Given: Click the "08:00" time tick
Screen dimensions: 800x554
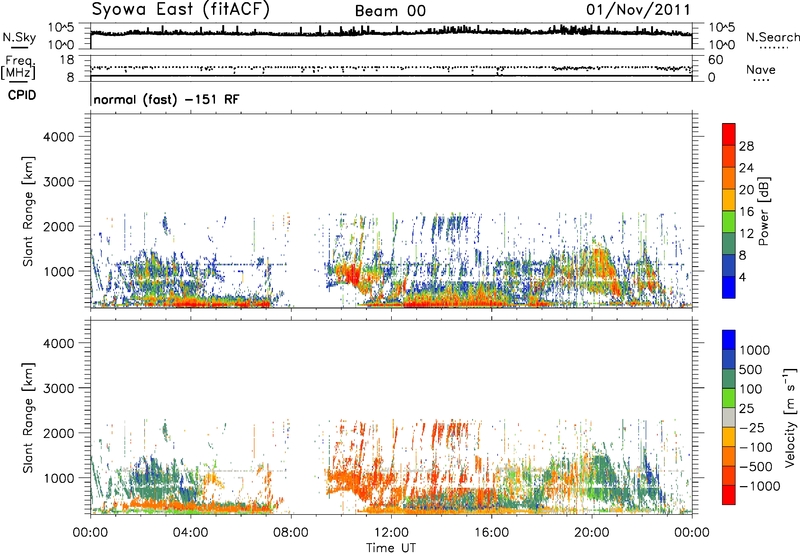Looking at the screenshot, I should pyautogui.click(x=291, y=533).
